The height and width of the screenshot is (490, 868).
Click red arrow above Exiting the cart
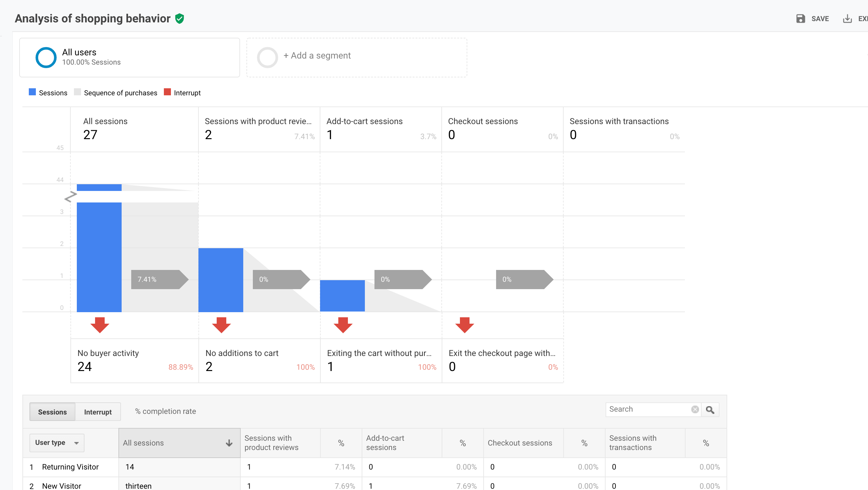coord(343,325)
